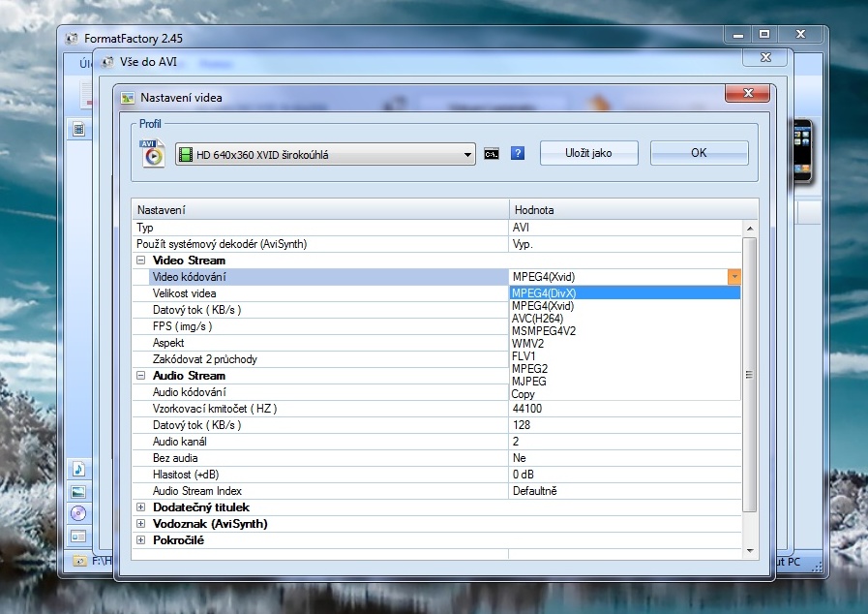Click the AVI file format icon
Screen dimensions: 868x614
tap(153, 153)
